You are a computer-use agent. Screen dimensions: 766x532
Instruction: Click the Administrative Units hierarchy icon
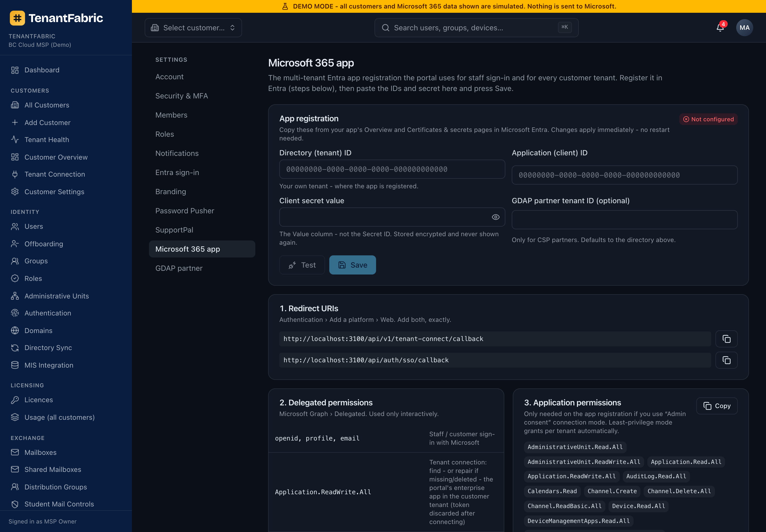pyautogui.click(x=15, y=296)
